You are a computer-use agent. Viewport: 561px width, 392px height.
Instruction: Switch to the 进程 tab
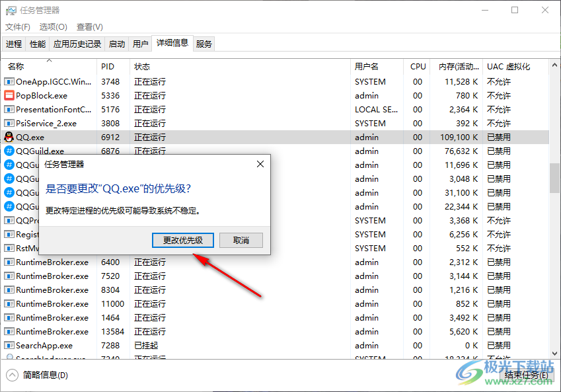[14, 44]
